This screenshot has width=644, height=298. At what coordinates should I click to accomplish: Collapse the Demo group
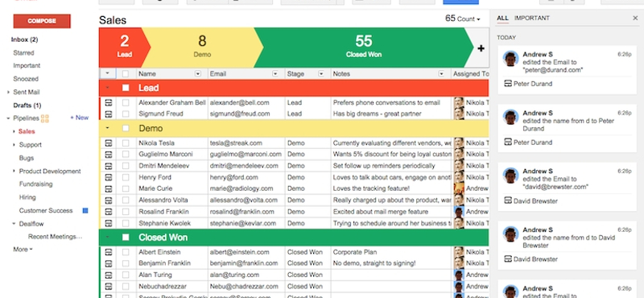[108, 128]
